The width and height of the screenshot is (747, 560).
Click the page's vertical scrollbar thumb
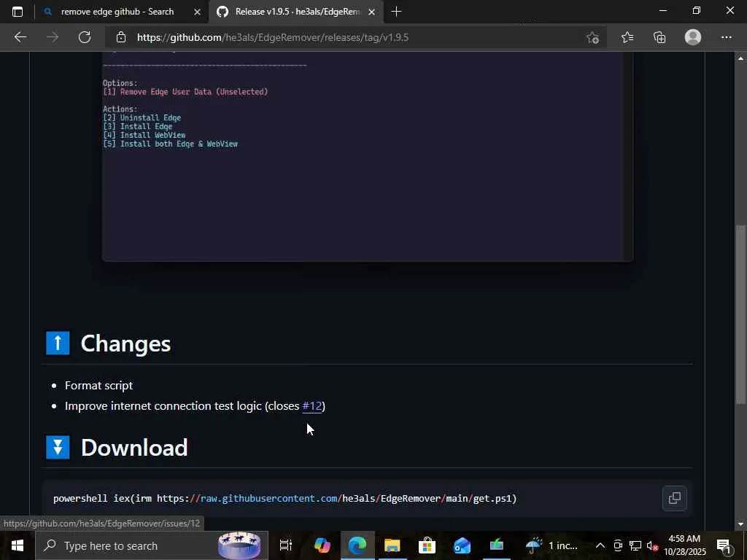click(740, 314)
